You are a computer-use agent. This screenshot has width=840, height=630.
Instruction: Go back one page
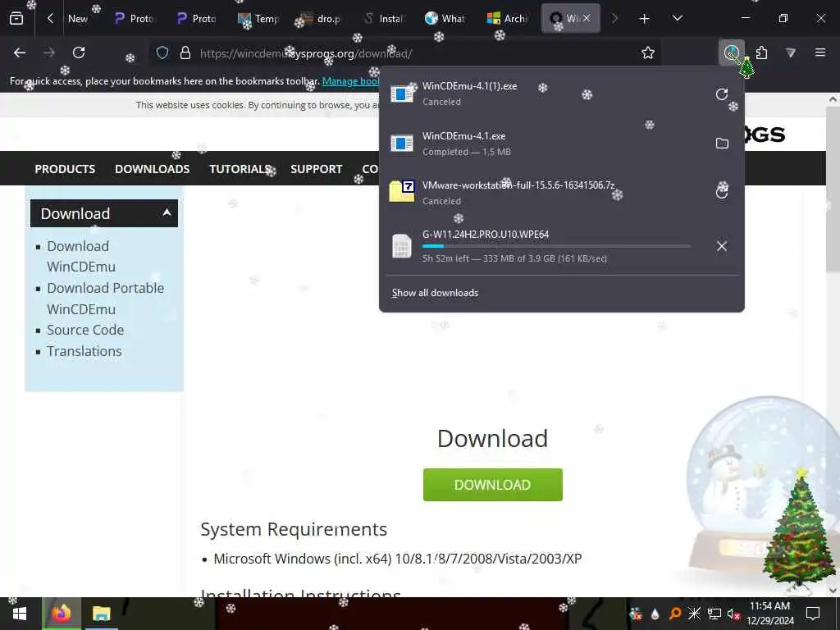pyautogui.click(x=20, y=52)
